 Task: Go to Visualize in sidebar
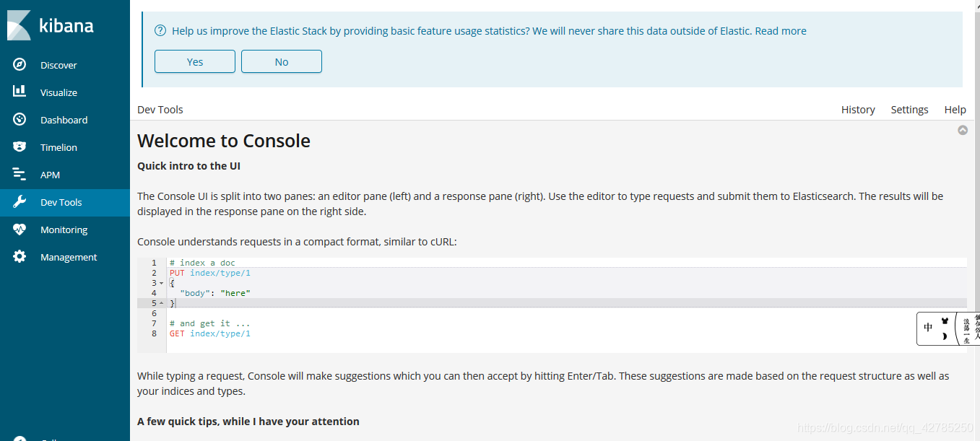58,92
